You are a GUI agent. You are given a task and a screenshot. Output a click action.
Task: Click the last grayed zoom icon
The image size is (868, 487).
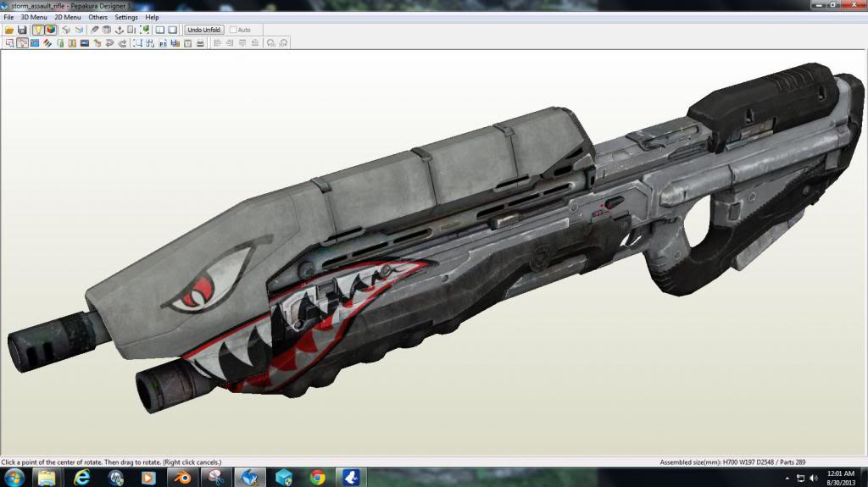point(283,43)
